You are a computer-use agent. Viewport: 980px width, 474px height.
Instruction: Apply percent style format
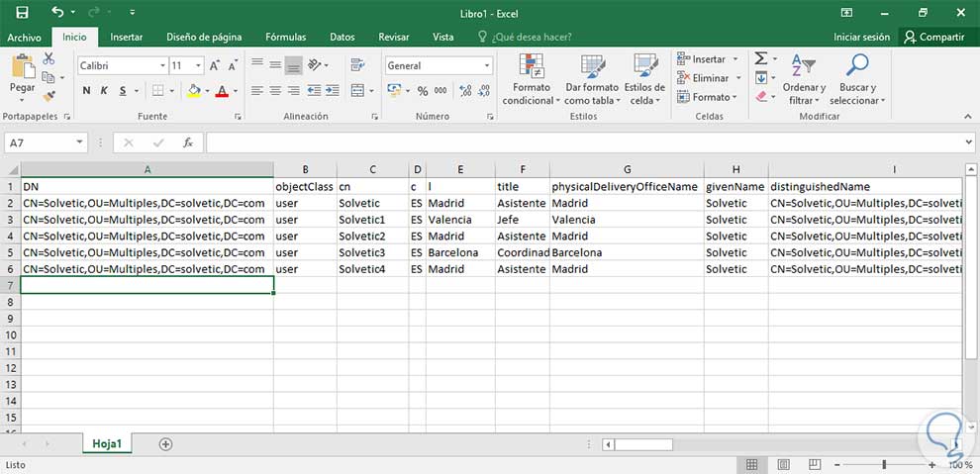click(x=423, y=91)
